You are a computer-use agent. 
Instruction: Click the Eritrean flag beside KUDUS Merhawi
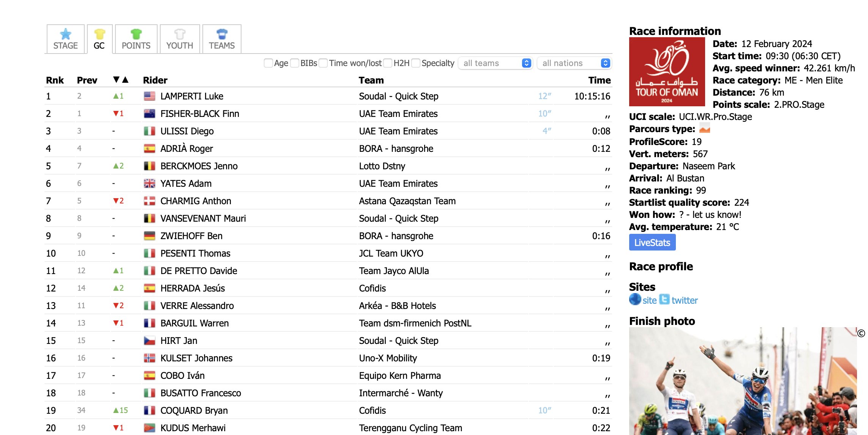coord(150,428)
